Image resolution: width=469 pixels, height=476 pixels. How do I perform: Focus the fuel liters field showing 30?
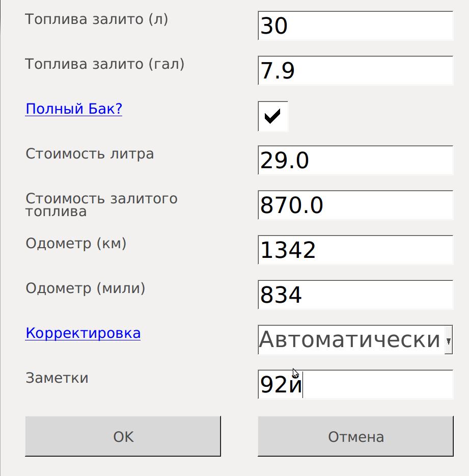pyautogui.click(x=355, y=26)
